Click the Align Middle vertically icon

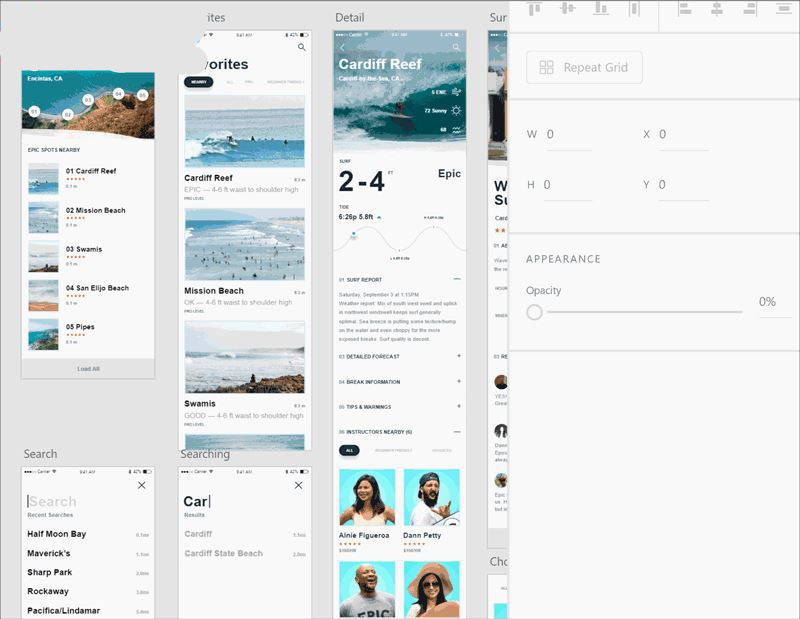[x=567, y=8]
